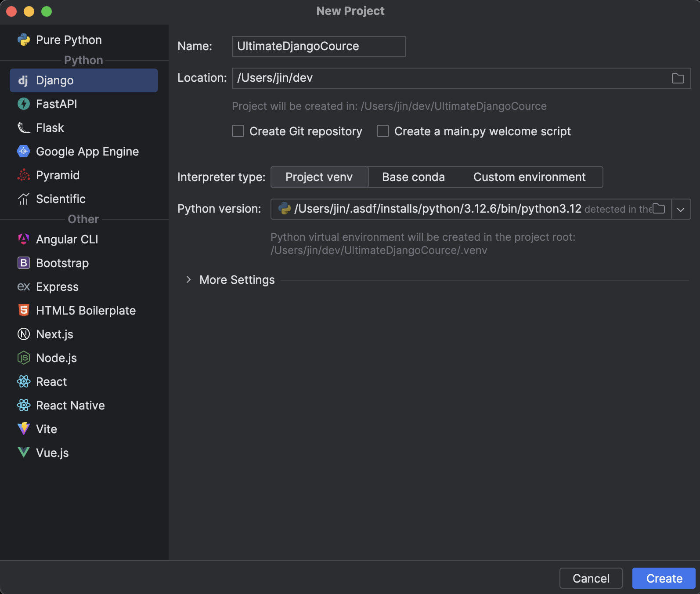Select Base conda interpreter type
The height and width of the screenshot is (594, 700).
(413, 177)
